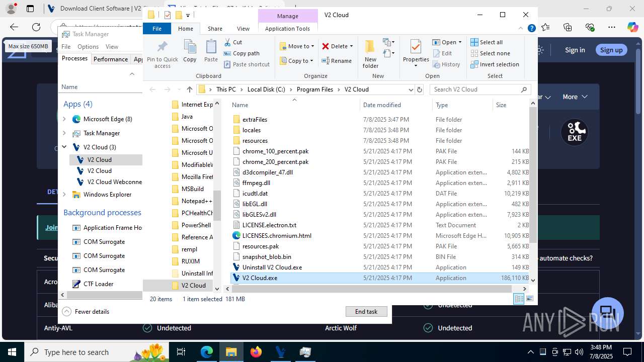
Task: Switch to Large icons view layout
Action: pos(529,299)
